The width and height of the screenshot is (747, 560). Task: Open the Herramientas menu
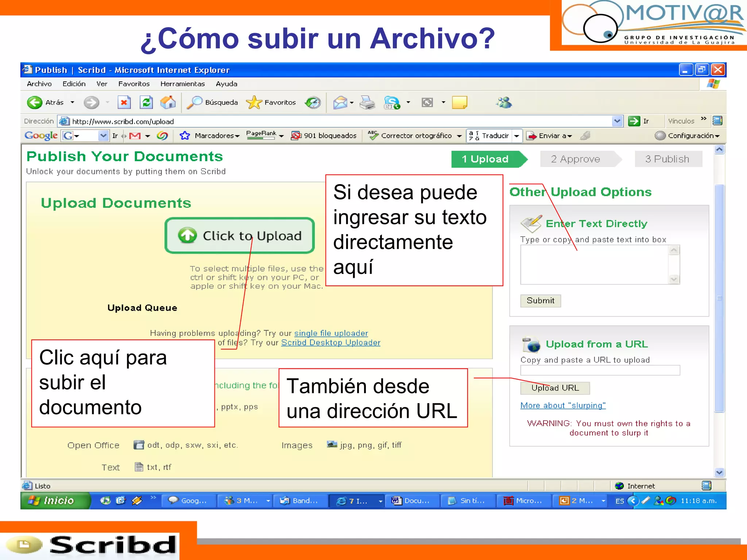(183, 84)
